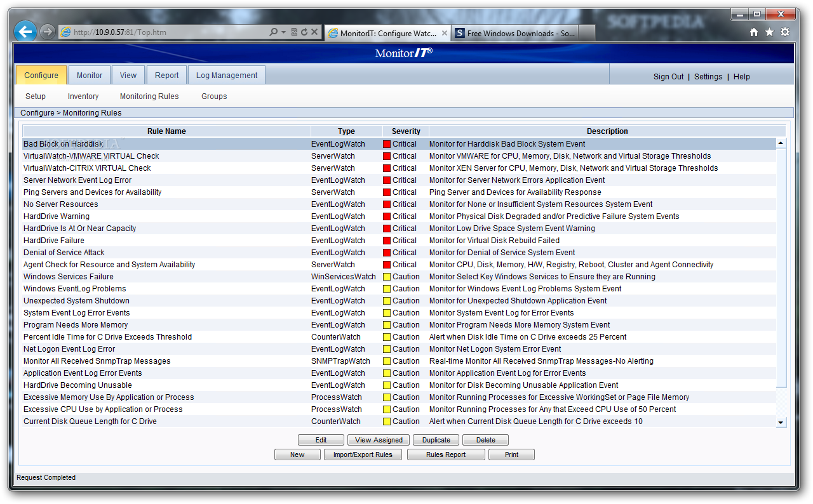Select the Server Network Event Log Error rule
Viewport: 813px width, 504px height.
[x=399, y=180]
